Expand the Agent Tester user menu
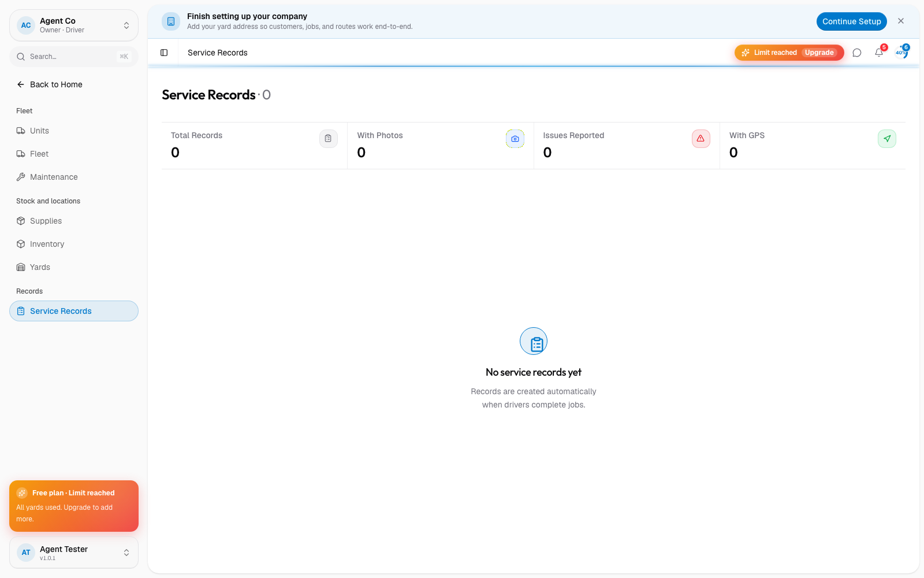 [x=74, y=553]
